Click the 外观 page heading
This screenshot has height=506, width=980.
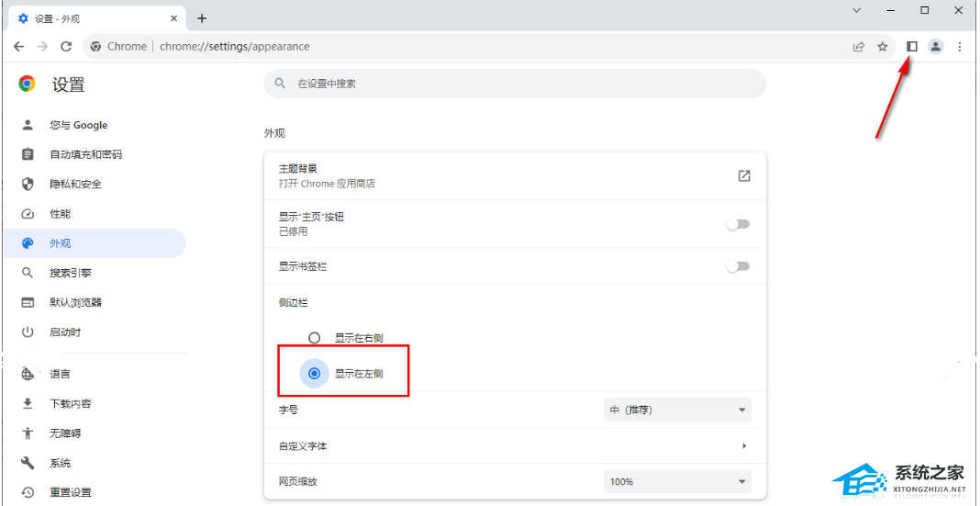(274, 133)
